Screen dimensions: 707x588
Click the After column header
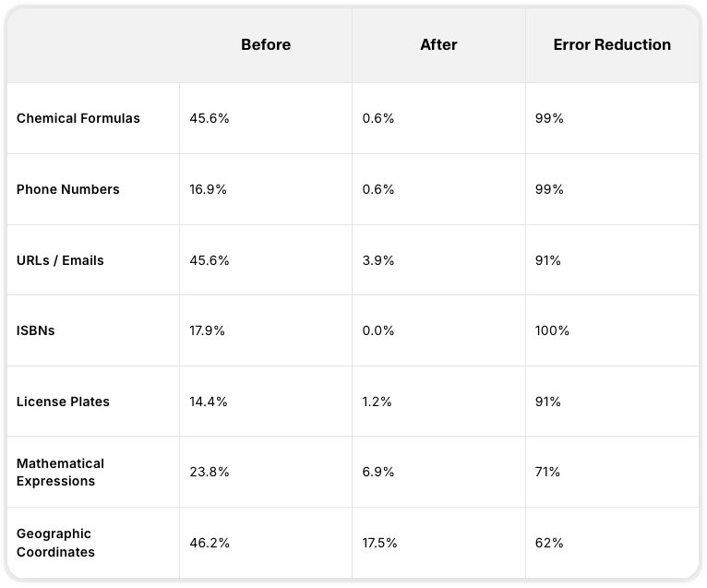438,44
